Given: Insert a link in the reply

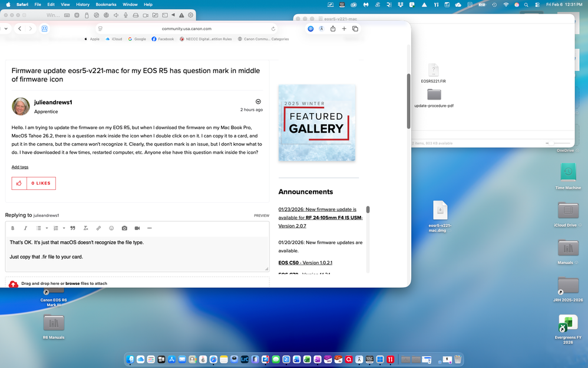Looking at the screenshot, I should coord(98,228).
